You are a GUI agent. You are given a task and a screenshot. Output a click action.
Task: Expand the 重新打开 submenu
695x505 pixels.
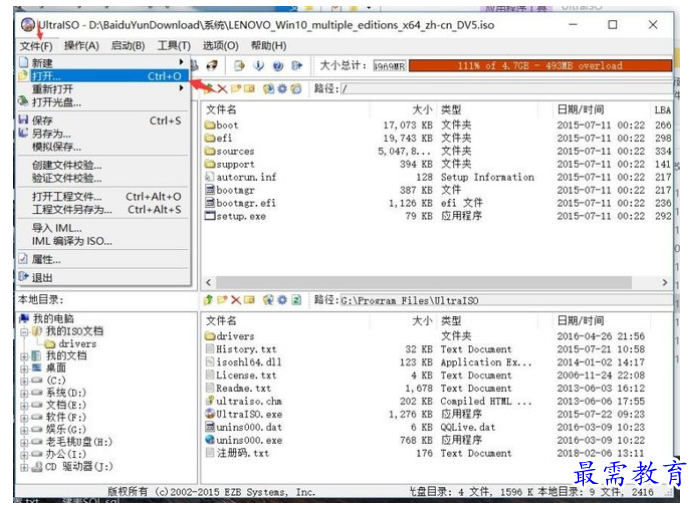tap(104, 89)
